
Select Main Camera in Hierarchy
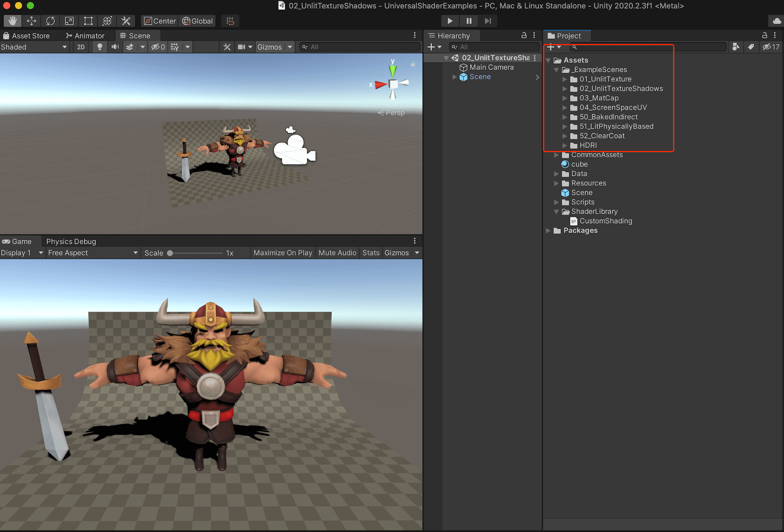491,68
